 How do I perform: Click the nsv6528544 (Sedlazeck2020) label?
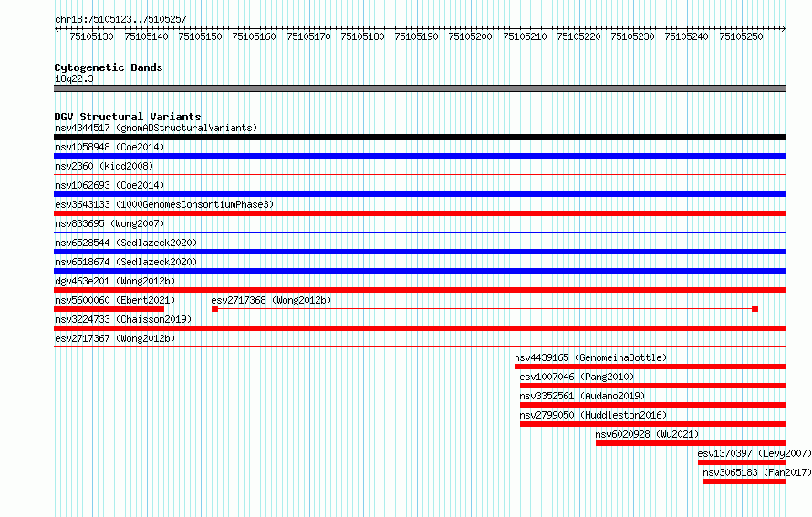click(x=126, y=243)
